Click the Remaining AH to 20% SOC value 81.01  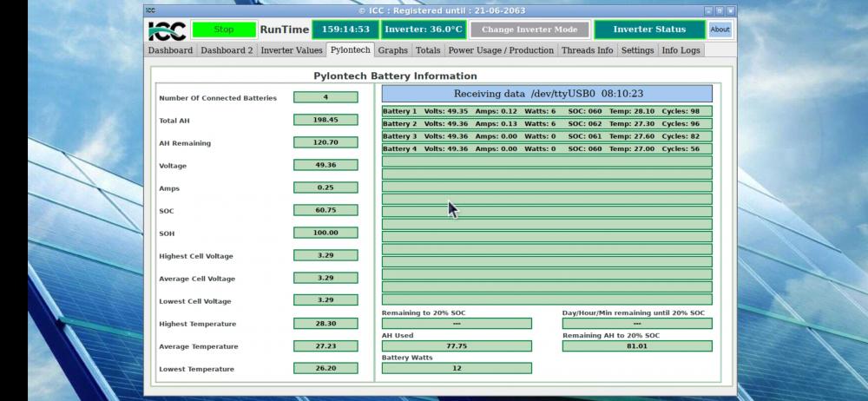pyautogui.click(x=637, y=346)
